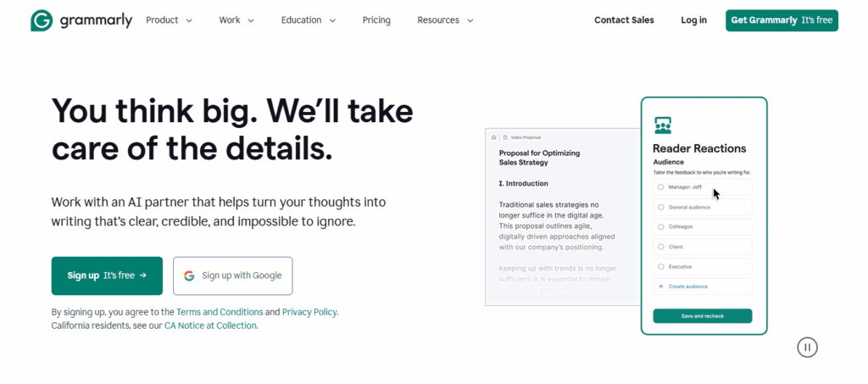This screenshot has height=384, width=868.
Task: Click the Log in link
Action: 693,20
